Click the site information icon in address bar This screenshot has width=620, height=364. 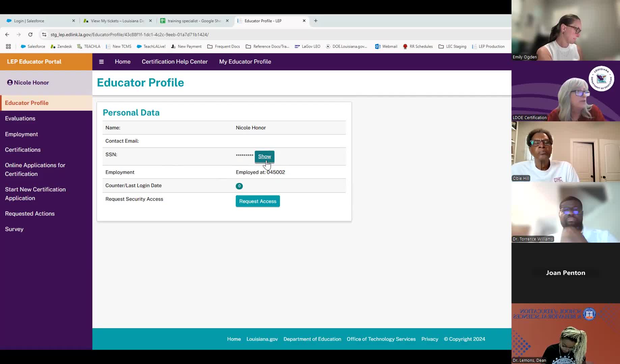[44, 34]
